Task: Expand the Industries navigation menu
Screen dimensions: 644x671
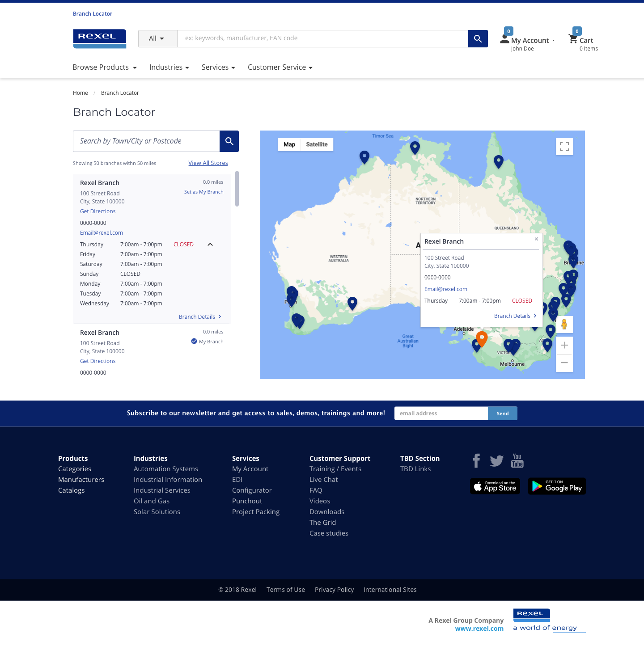Action: 169,68
